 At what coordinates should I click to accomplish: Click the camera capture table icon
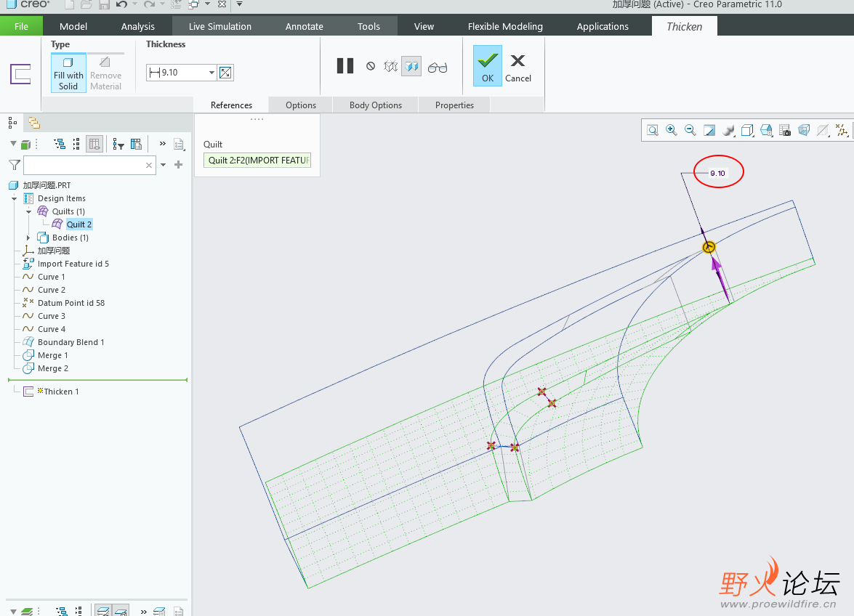click(x=785, y=130)
